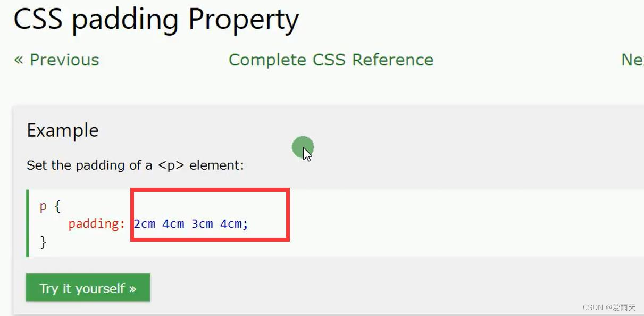The width and height of the screenshot is (644, 316).
Task: Click the green cursor highlight dot
Action: pyautogui.click(x=302, y=147)
